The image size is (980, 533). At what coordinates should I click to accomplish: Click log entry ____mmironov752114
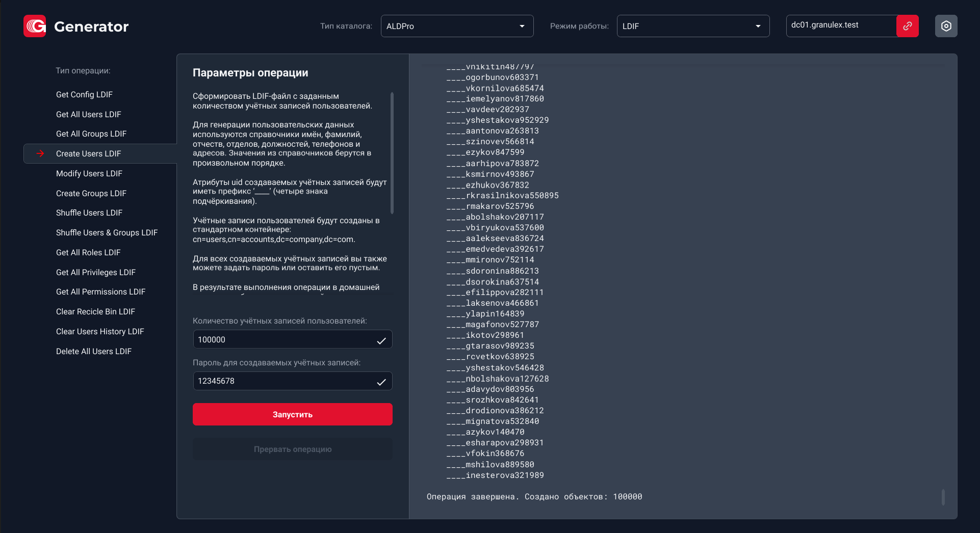pos(490,260)
